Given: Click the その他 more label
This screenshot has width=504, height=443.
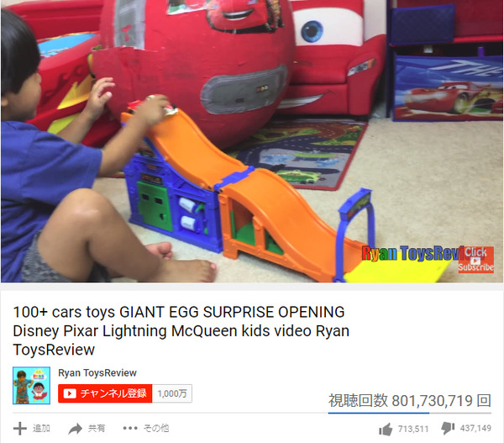Looking at the screenshot, I should [x=156, y=428].
